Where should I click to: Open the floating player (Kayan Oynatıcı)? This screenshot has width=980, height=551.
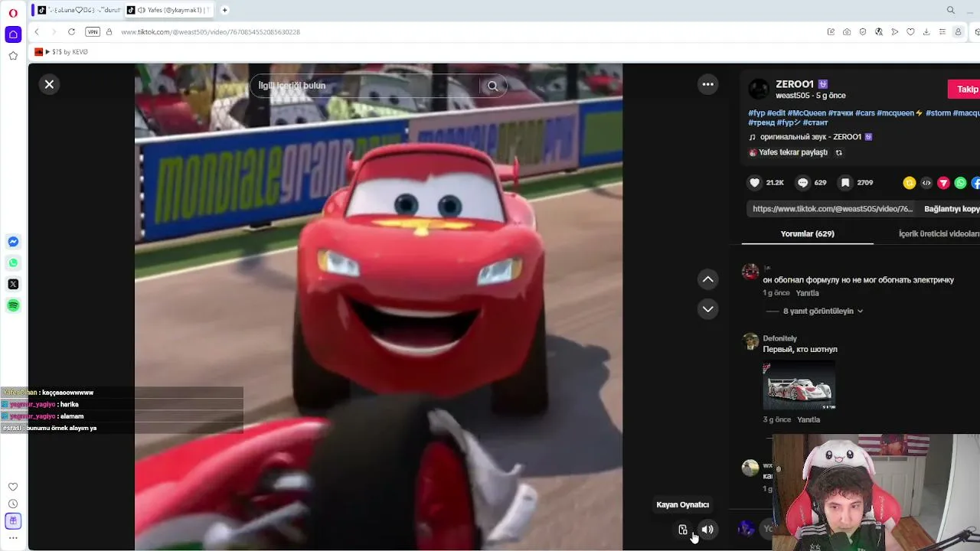tap(683, 530)
